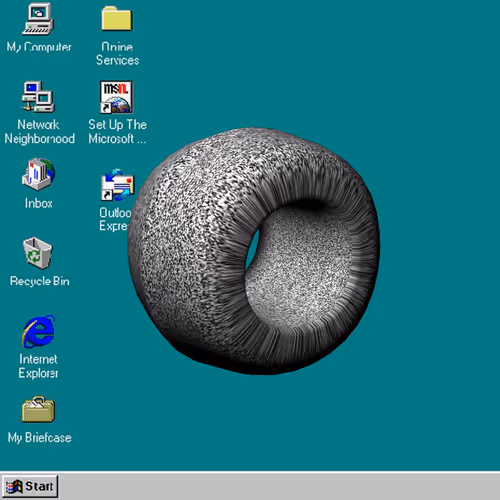Click the blue Internet Explorer 'e' icon
This screenshot has width=500, height=500.
pyautogui.click(x=39, y=331)
